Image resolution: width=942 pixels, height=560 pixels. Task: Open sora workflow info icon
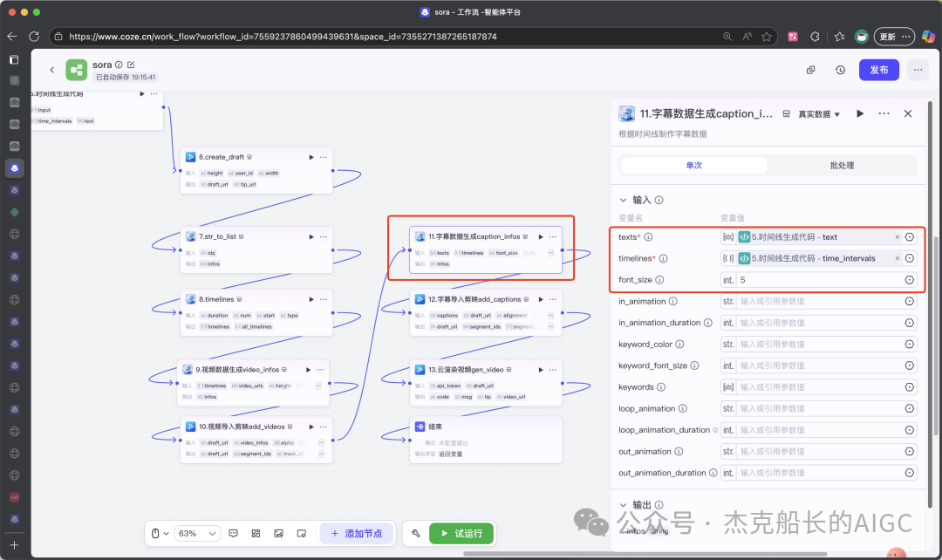coord(119,65)
